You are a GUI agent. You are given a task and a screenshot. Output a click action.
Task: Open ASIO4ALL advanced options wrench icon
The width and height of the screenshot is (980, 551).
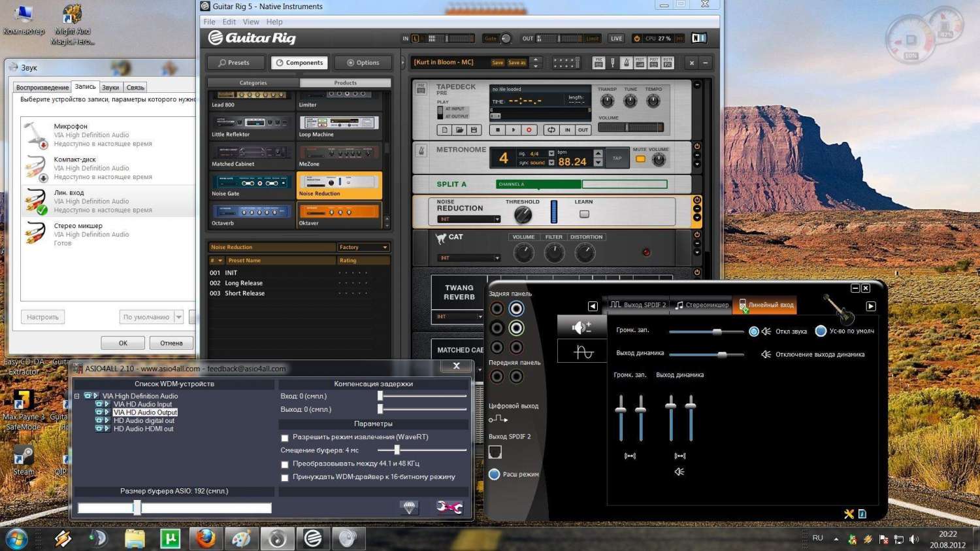coord(449,507)
